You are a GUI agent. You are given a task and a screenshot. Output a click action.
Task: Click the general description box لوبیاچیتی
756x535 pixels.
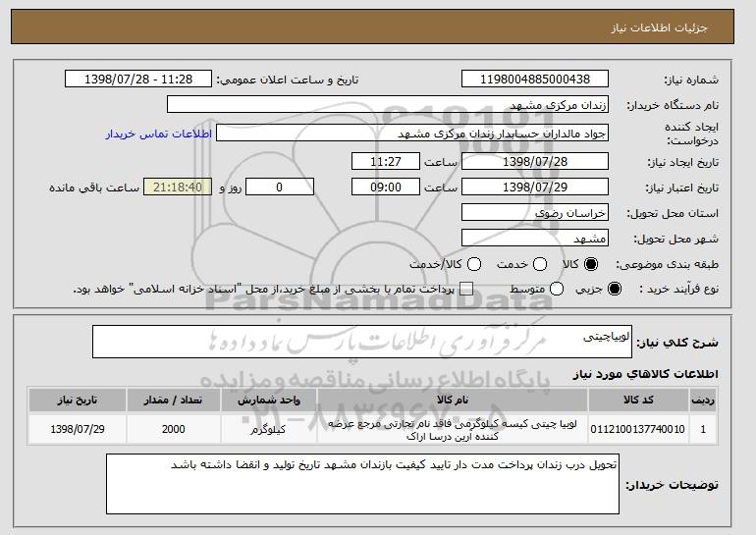coord(362,342)
